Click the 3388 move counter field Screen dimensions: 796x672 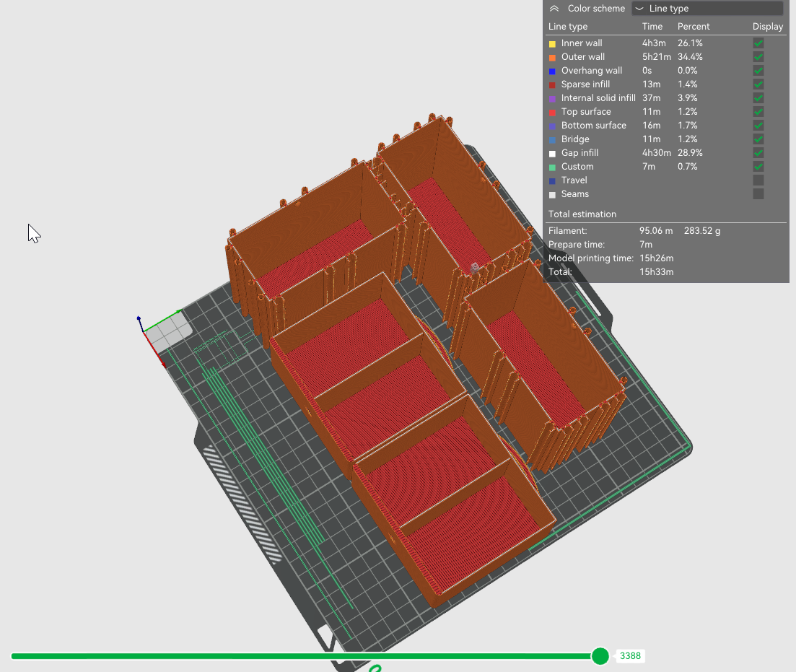coord(630,655)
